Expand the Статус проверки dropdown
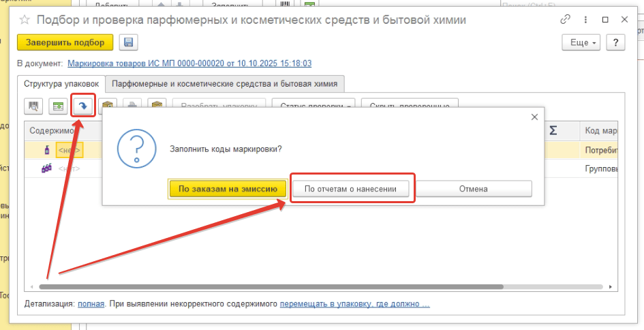Image resolution: width=644 pixels, height=330 pixels. tap(313, 106)
